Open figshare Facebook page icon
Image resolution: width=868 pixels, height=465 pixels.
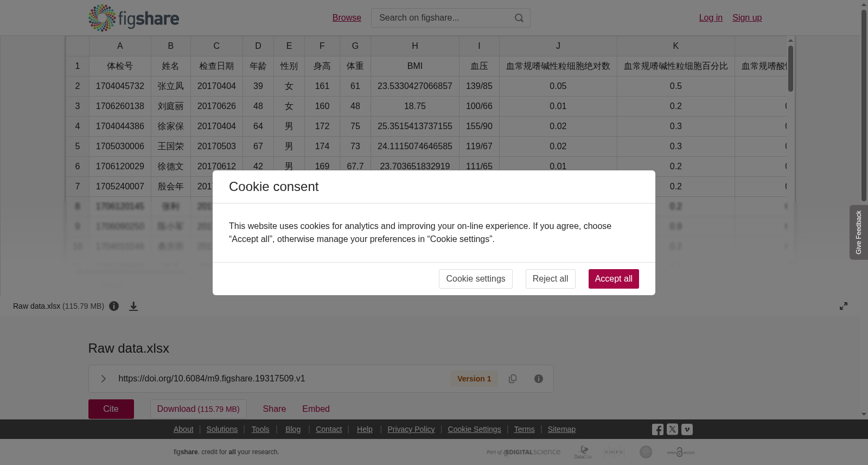(x=658, y=430)
